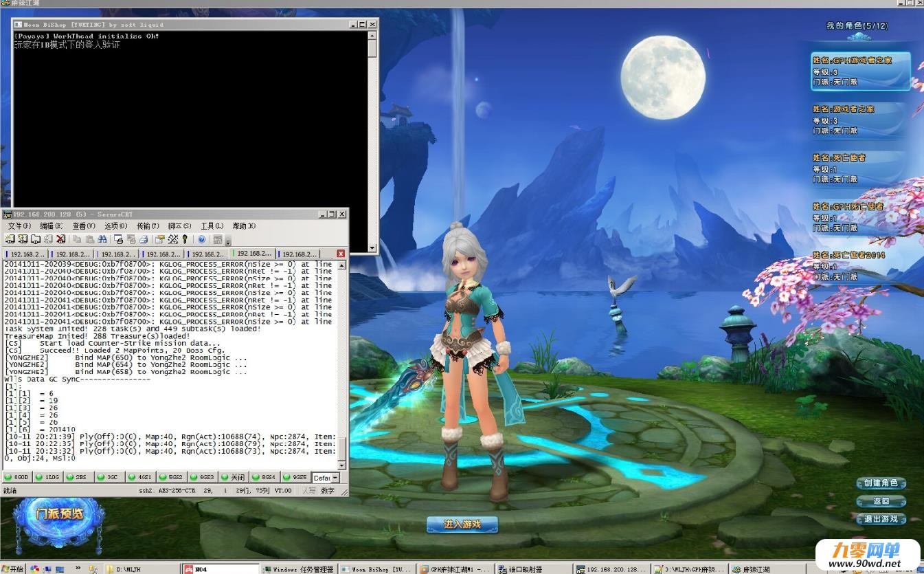Click the SecureCRT terminal scrollbar down arrow
The image size is (924, 574).
(x=343, y=465)
